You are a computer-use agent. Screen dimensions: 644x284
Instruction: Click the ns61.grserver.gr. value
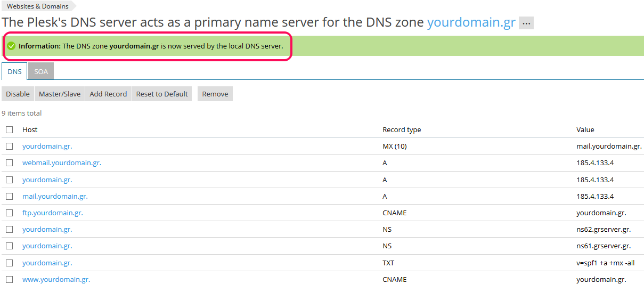(604, 246)
